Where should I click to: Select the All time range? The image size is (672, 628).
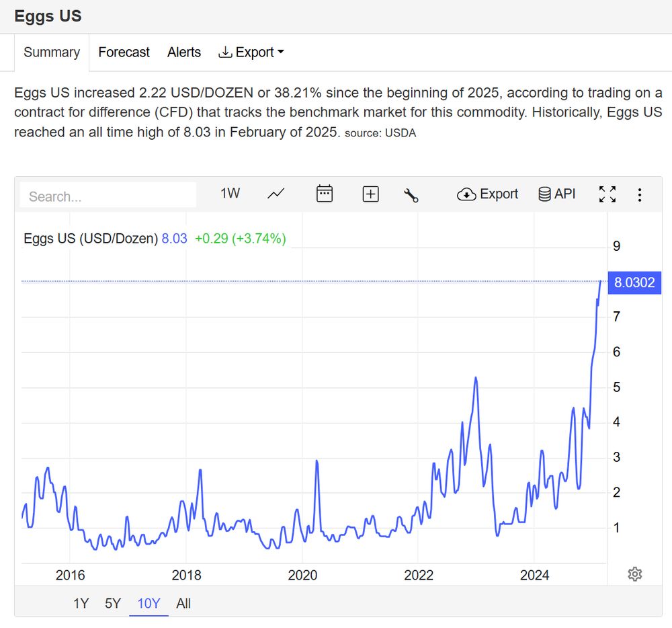tap(183, 604)
